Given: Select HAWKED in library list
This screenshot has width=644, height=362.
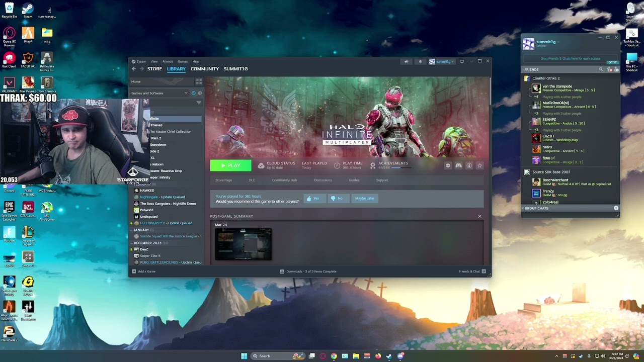Looking at the screenshot, I should pos(147,191).
